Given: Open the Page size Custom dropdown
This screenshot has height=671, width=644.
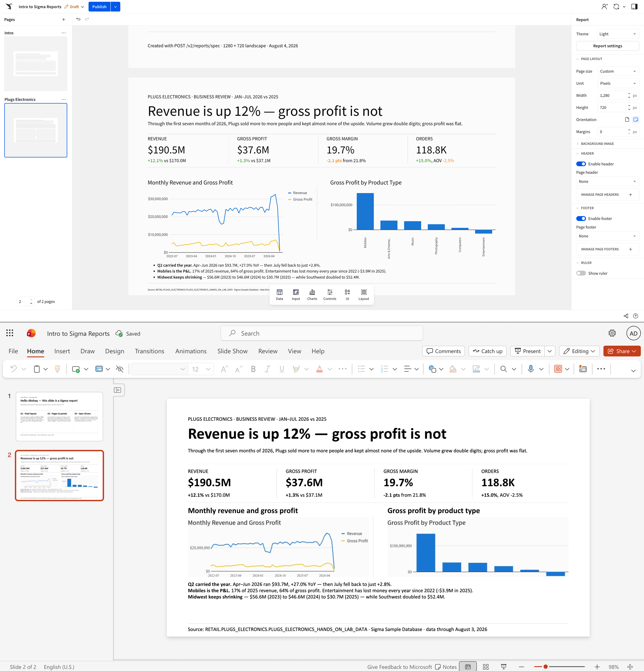Looking at the screenshot, I should point(618,71).
